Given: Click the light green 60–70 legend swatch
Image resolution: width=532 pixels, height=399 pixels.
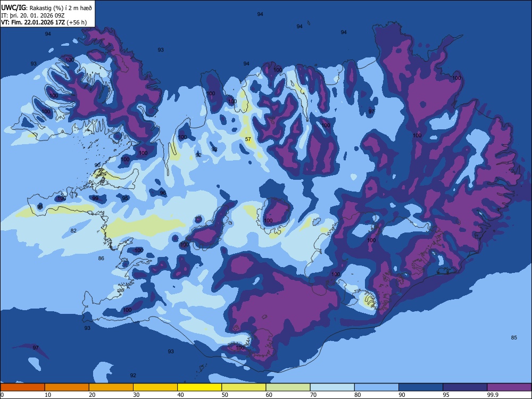Looking at the screenshot, I should (288, 387).
